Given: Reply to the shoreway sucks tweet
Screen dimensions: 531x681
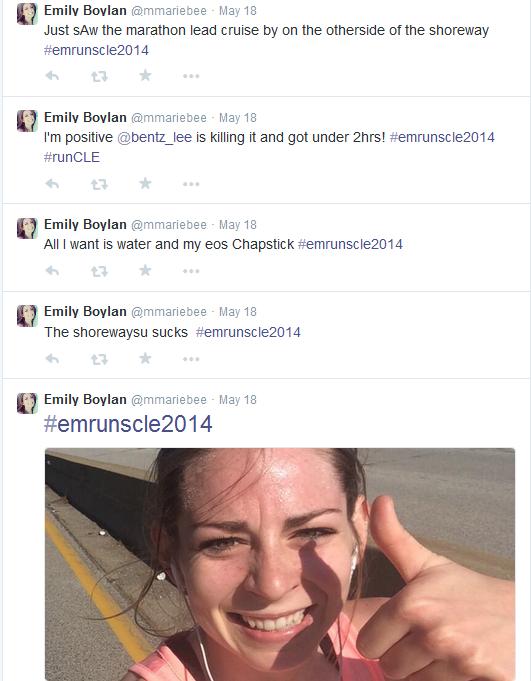Looking at the screenshot, I should point(52,359).
